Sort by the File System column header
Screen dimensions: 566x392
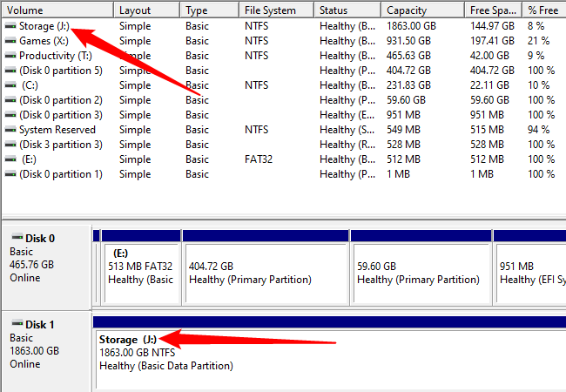[277, 10]
